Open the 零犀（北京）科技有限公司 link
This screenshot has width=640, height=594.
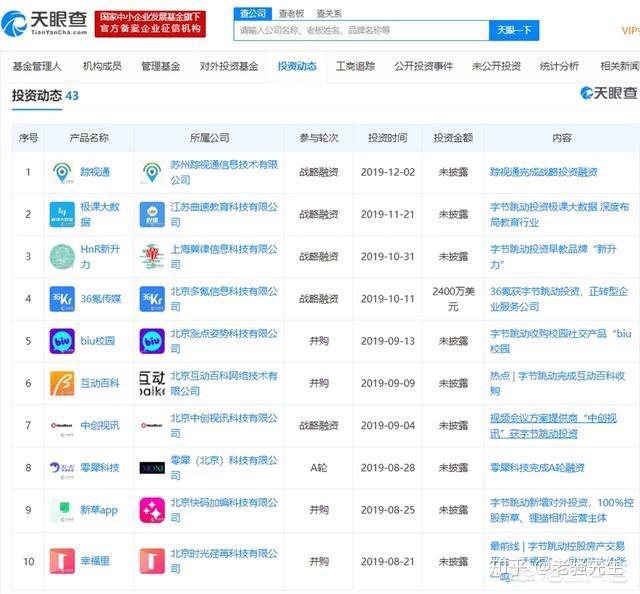point(224,468)
